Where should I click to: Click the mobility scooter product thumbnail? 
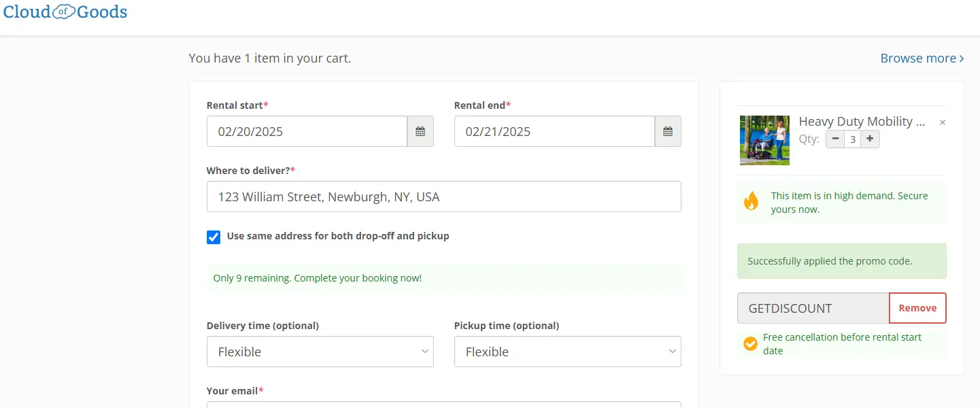coord(764,140)
